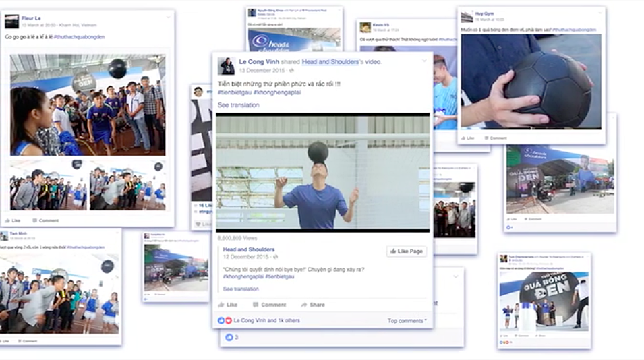This screenshot has width=644, height=360.
Task: Click the Le Cong Vinh name link
Action: pos(259,61)
